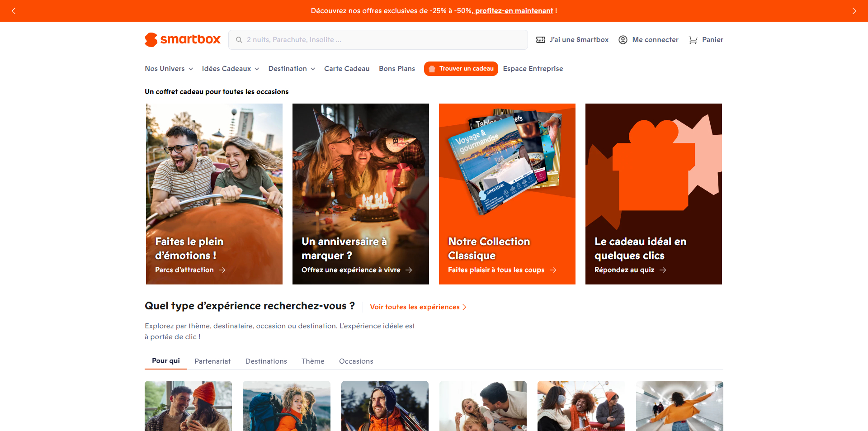Click Répondez au quiz text link

pyautogui.click(x=624, y=270)
